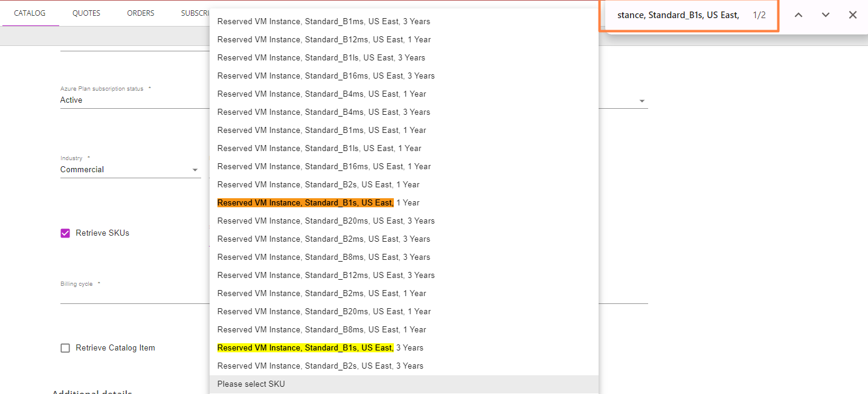Image resolution: width=868 pixels, height=394 pixels.
Task: Select Standard_B2ms, US East, 3 Years option
Action: 404,239
